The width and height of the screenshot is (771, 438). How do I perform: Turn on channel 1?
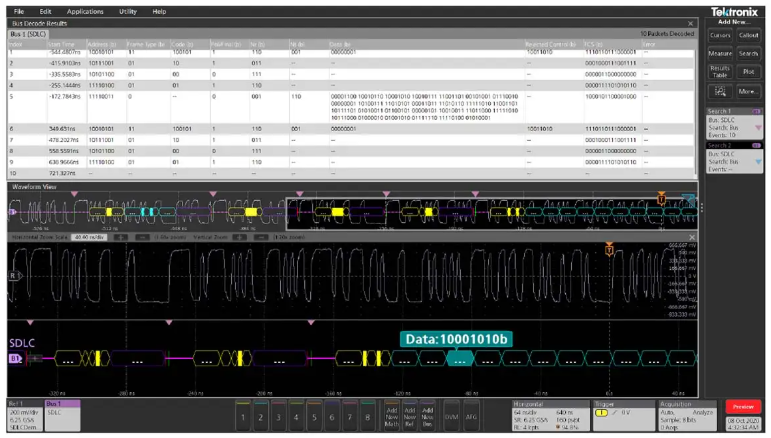243,417
